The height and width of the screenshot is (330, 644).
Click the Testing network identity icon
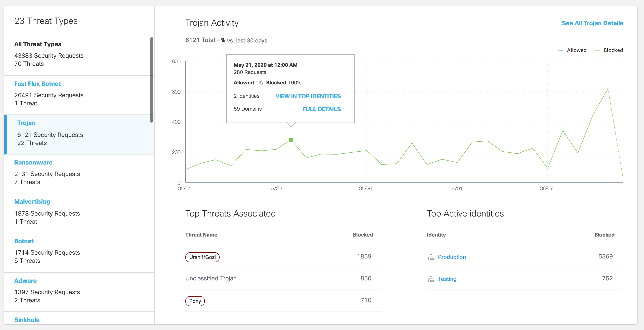pos(431,279)
